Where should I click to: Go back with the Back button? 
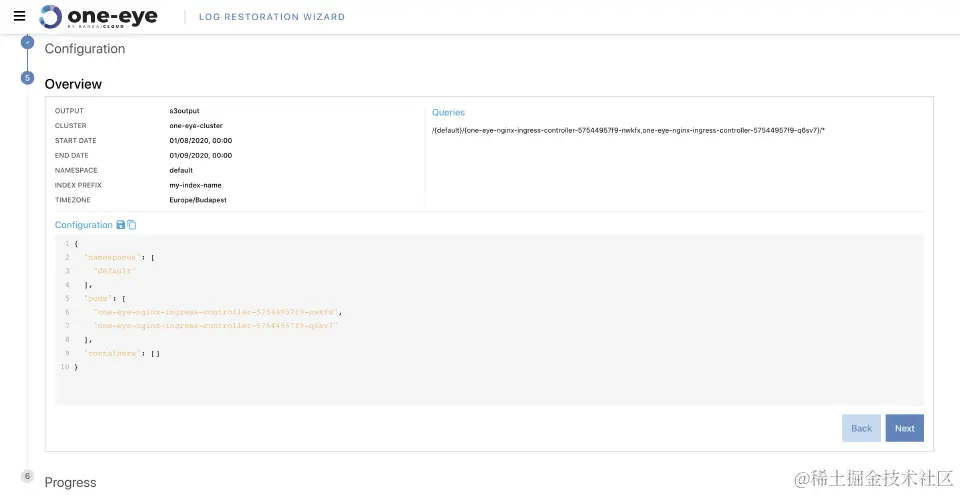[861, 428]
